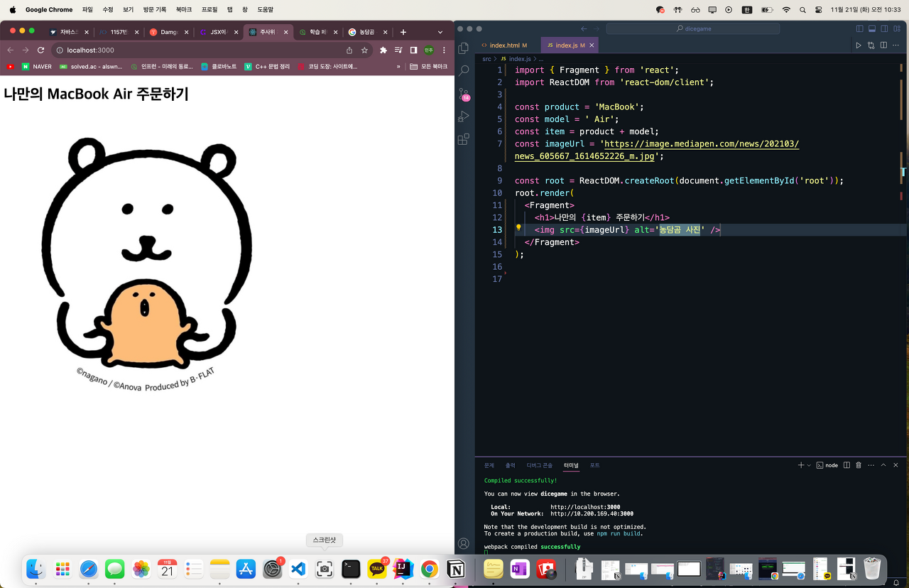
Task: Create a new terminal with plus icon
Action: click(x=801, y=465)
